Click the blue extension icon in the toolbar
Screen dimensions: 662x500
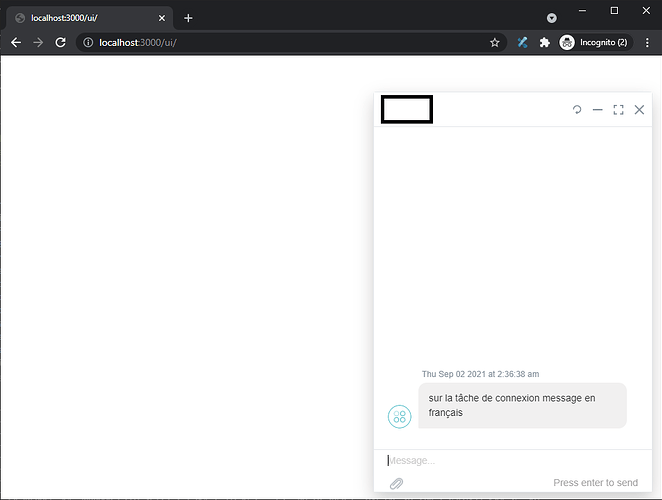click(522, 43)
